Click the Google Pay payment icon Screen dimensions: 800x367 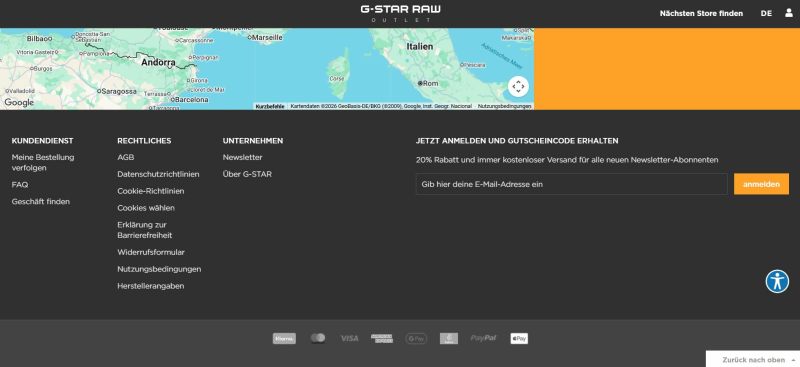(416, 338)
